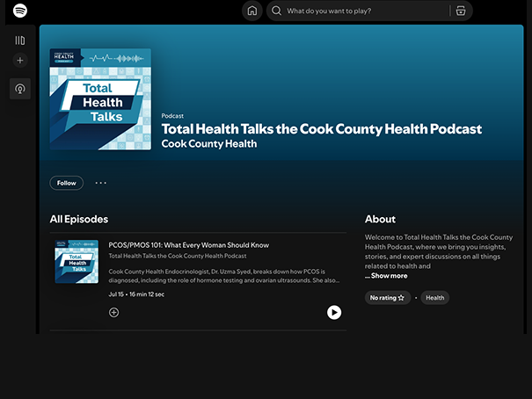This screenshot has height=399, width=532.
Task: Click the All Episodes heading
Action: coord(79,219)
